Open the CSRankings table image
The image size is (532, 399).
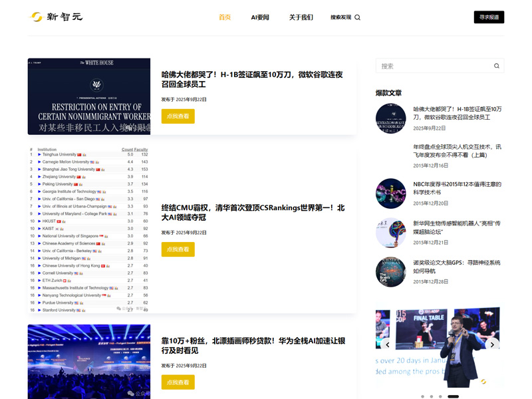(88, 229)
